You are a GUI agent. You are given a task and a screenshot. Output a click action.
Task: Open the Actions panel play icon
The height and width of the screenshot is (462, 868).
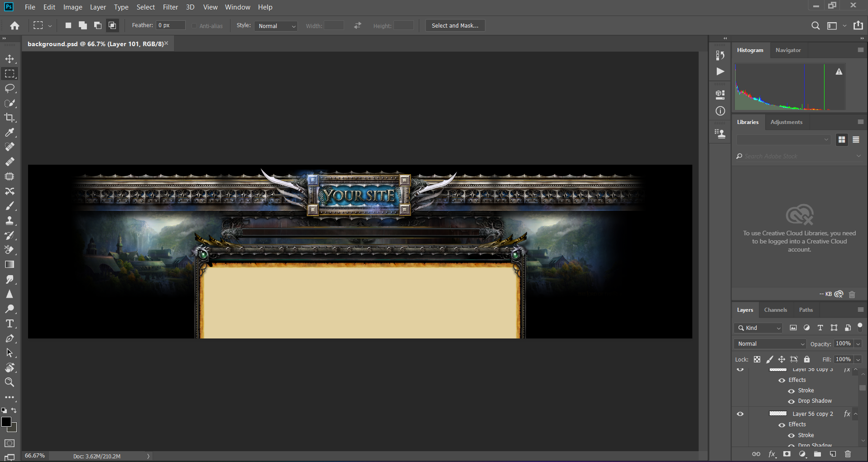720,71
